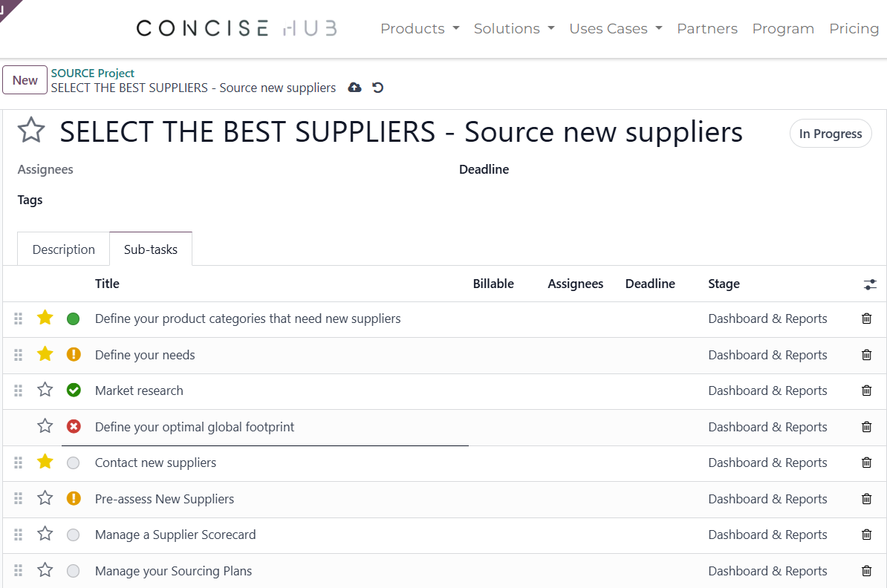Screen dimensions: 887x588
Task: Star the Market research sub-task
Action: [x=45, y=390]
